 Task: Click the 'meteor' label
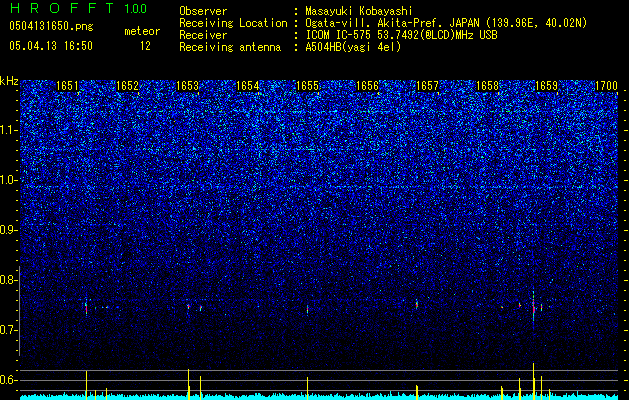pyautogui.click(x=142, y=31)
